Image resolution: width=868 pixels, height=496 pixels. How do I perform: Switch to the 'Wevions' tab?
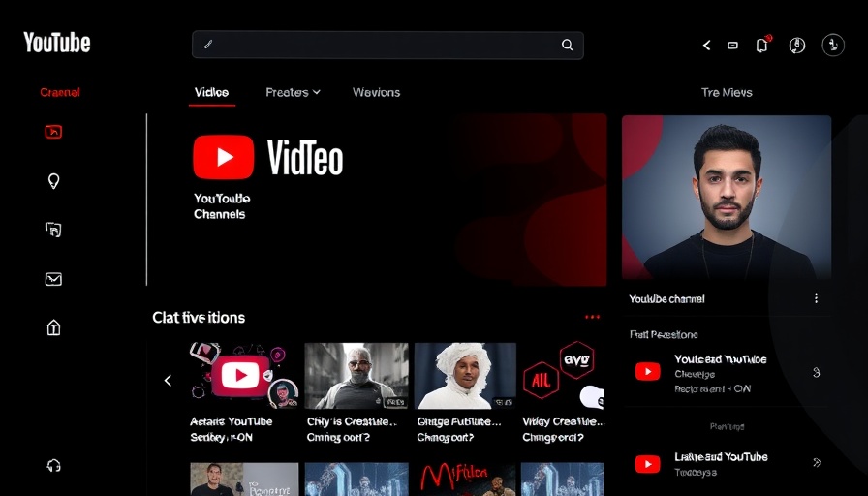(x=376, y=92)
